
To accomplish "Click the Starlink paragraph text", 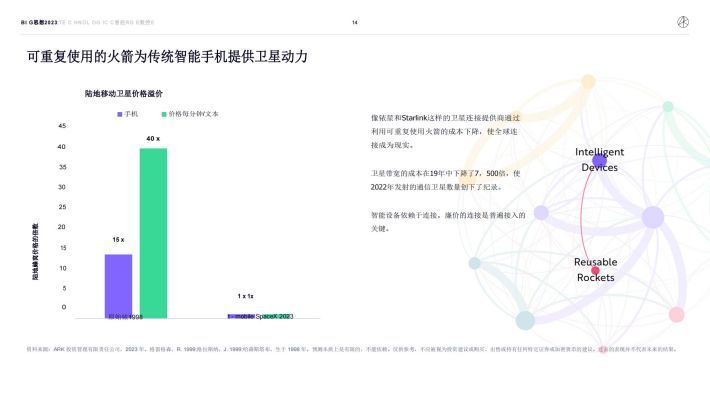I will [446, 131].
